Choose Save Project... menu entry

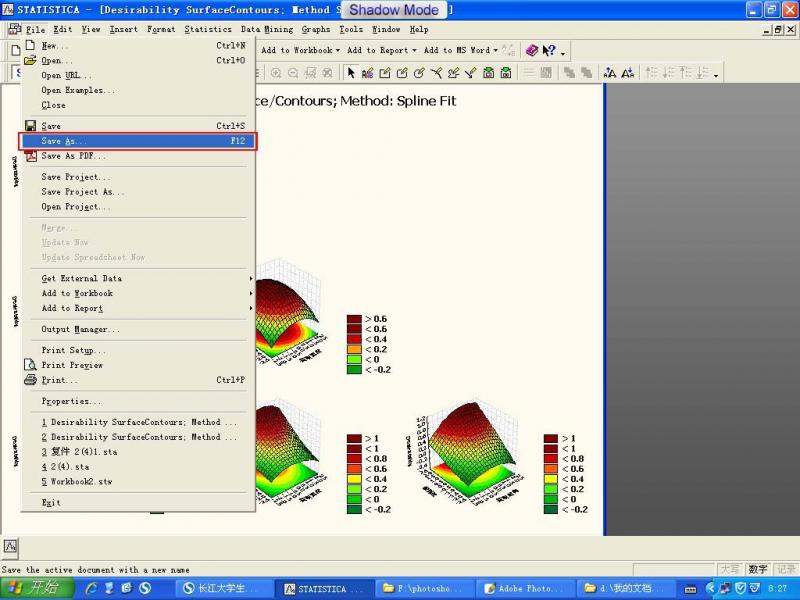click(x=138, y=177)
